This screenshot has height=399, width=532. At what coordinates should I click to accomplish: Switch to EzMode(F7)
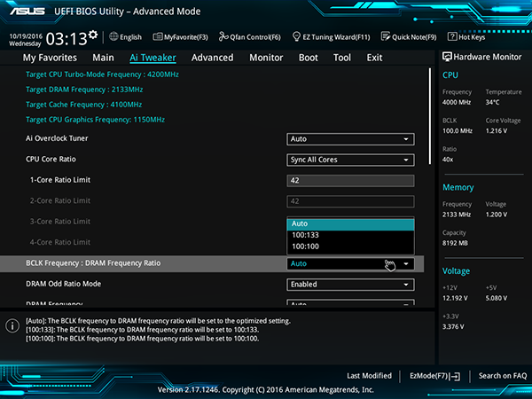pyautogui.click(x=434, y=376)
